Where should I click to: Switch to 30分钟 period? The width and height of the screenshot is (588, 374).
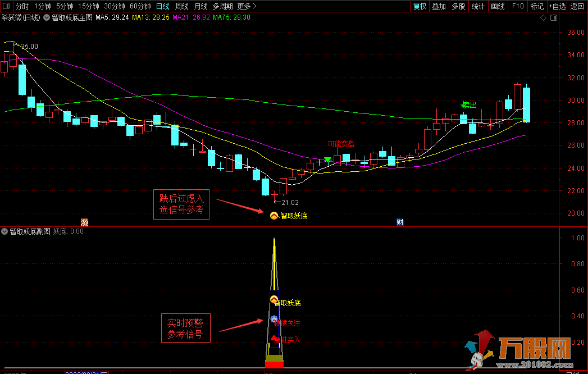point(115,6)
